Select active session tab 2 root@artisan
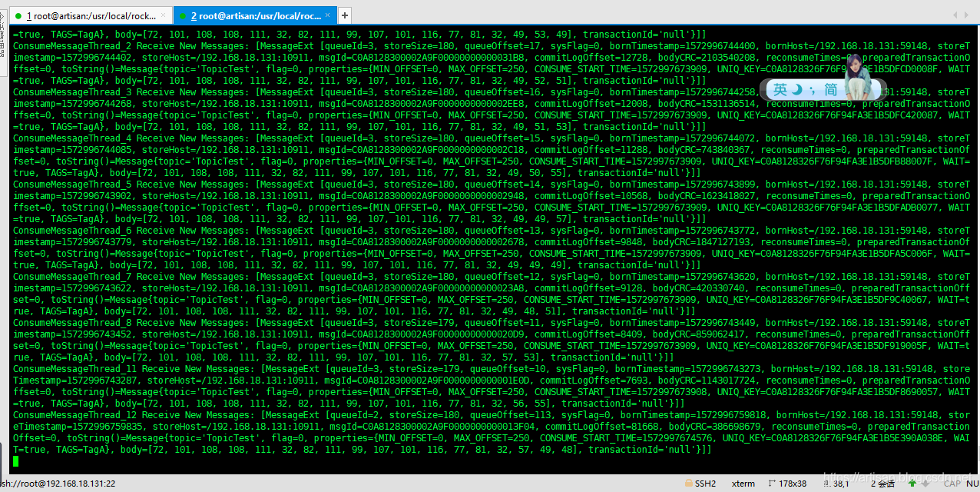Screen dimensions: 980x492 click(x=256, y=15)
